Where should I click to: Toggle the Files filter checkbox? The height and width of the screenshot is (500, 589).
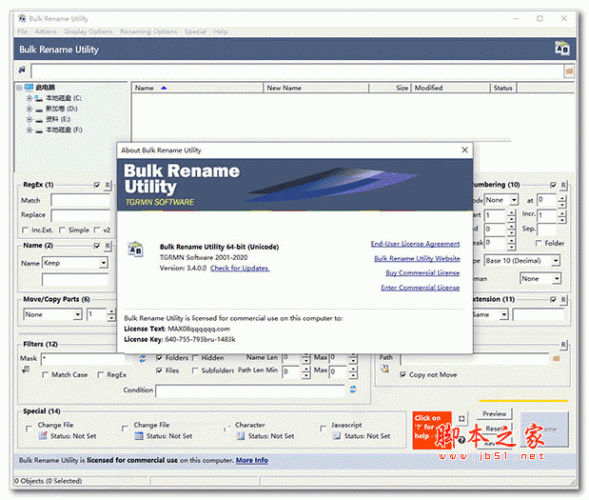159,370
